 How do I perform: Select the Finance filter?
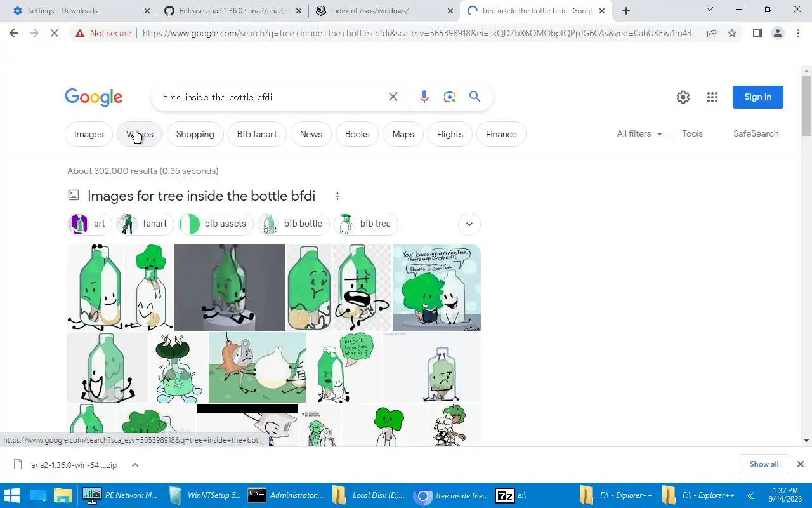pyautogui.click(x=501, y=134)
